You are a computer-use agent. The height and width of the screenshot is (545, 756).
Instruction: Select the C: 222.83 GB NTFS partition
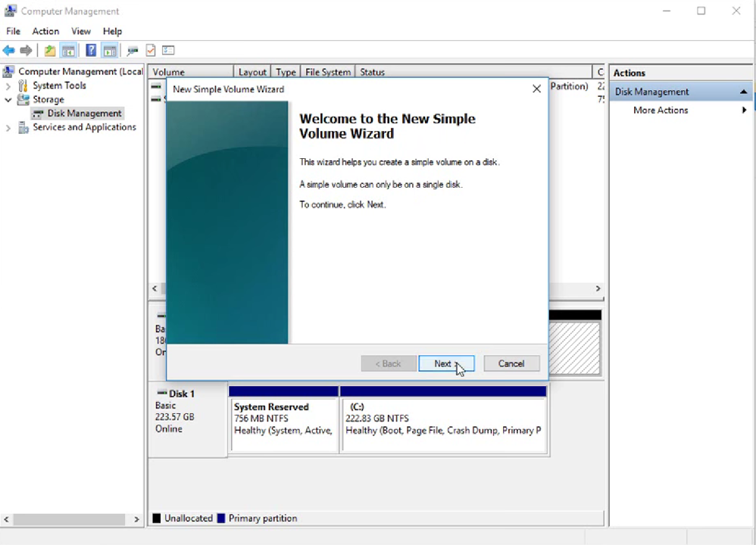click(x=444, y=424)
